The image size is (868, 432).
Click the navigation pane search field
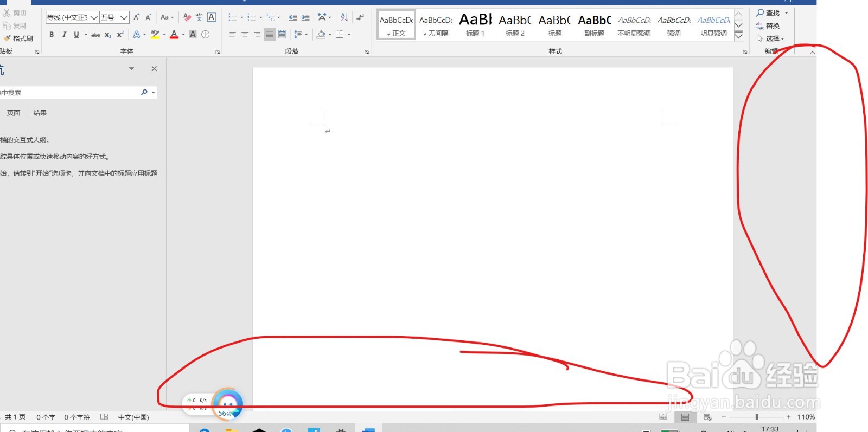point(69,93)
